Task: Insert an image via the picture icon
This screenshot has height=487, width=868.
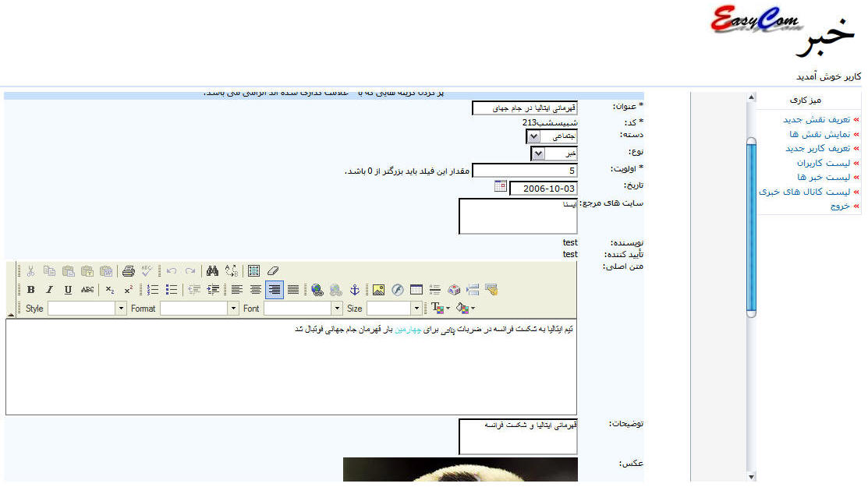Action: pyautogui.click(x=378, y=290)
